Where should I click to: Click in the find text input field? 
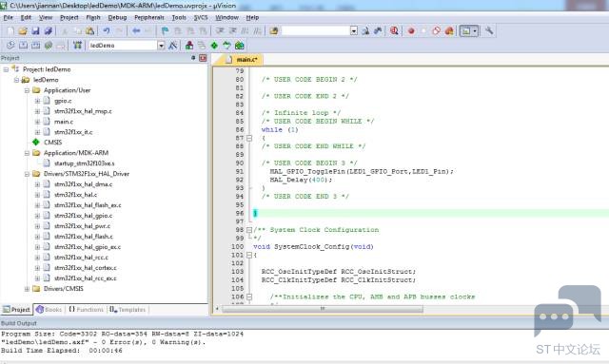316,30
